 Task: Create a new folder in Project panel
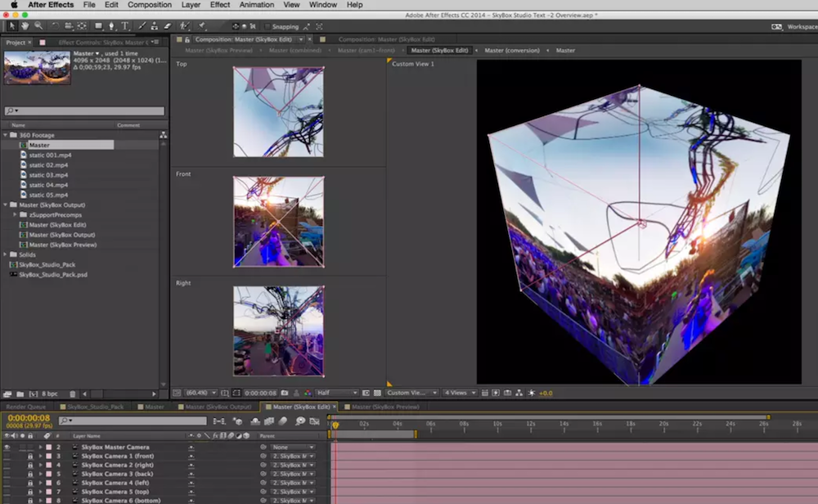[20, 394]
